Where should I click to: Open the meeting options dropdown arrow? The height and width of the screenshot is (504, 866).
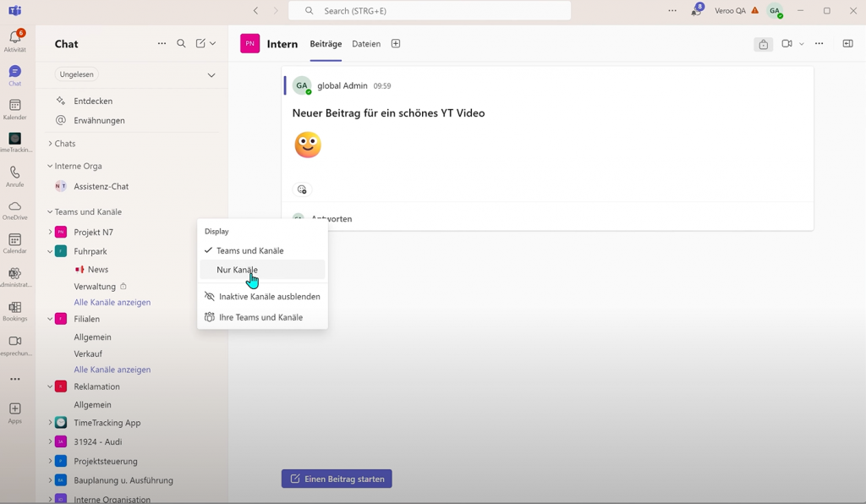[802, 44]
